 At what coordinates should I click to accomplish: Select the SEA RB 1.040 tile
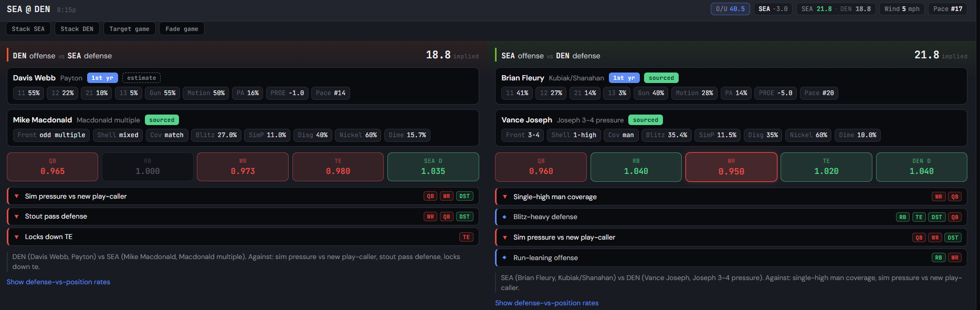[636, 167]
